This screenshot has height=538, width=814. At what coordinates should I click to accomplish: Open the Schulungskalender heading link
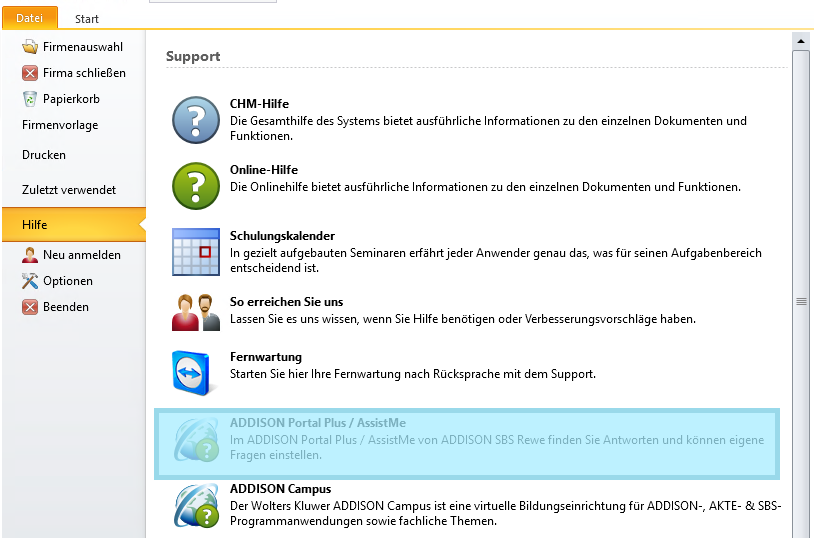[x=282, y=236]
